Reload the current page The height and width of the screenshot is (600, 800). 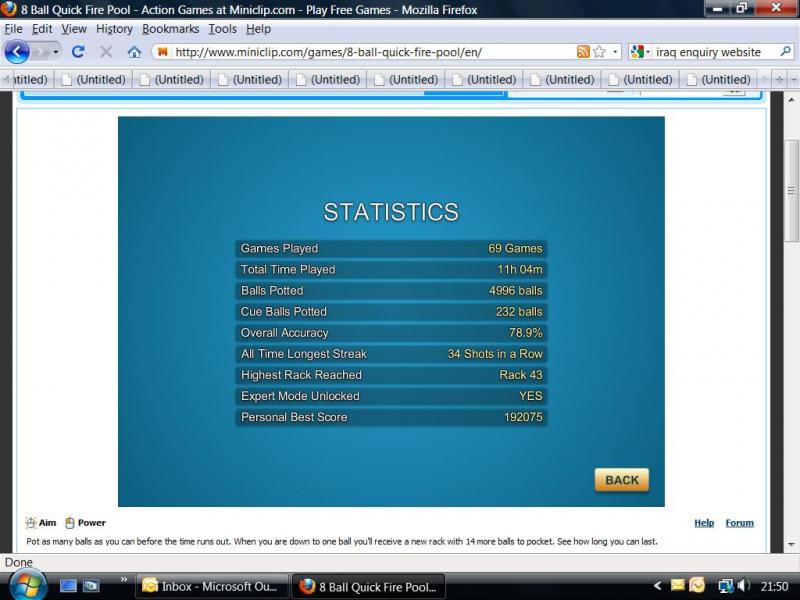coord(78,51)
